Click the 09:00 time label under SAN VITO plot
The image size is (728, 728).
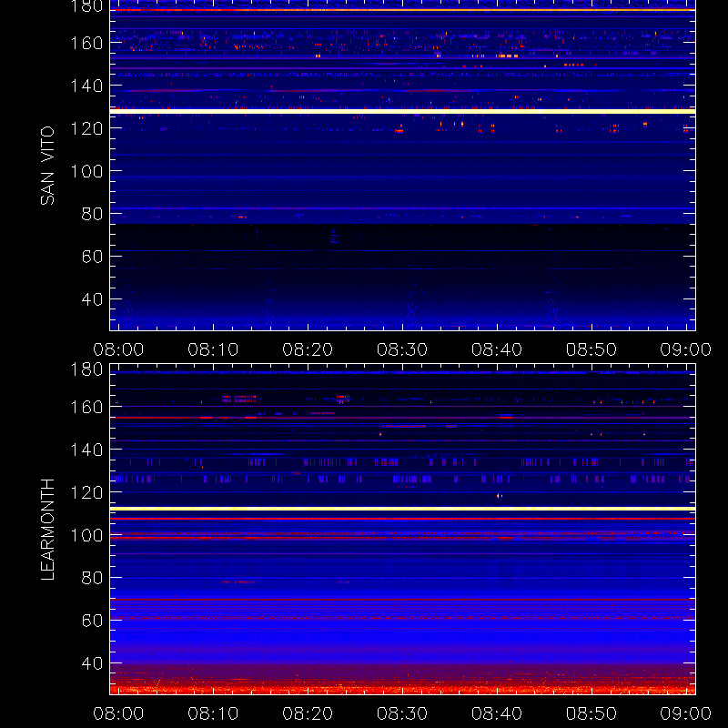686,349
